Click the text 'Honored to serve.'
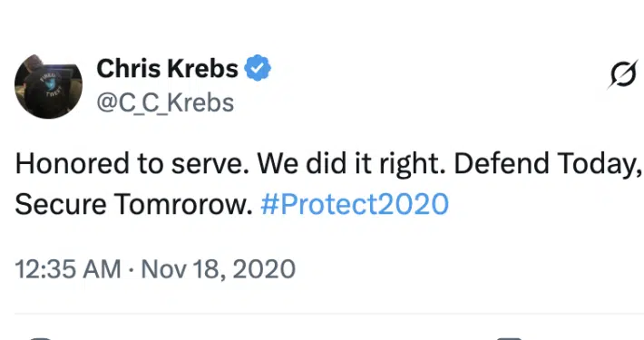This screenshot has height=340, width=644. pyautogui.click(x=132, y=163)
